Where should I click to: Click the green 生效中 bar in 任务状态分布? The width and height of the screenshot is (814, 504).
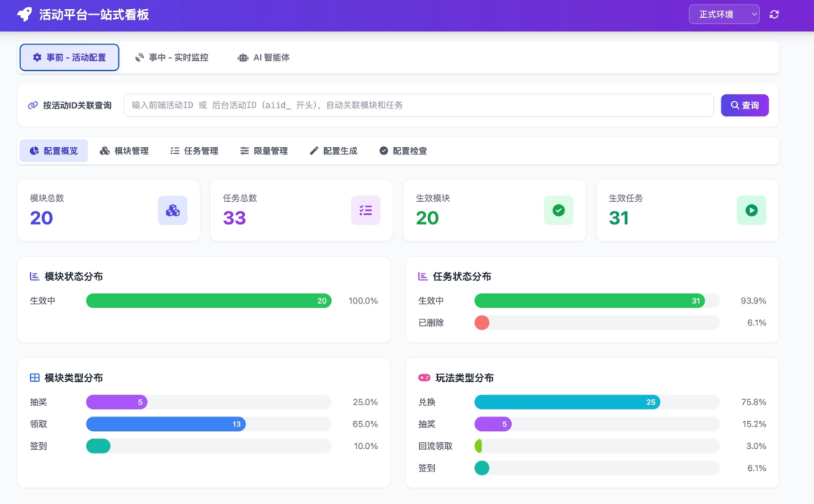click(589, 301)
